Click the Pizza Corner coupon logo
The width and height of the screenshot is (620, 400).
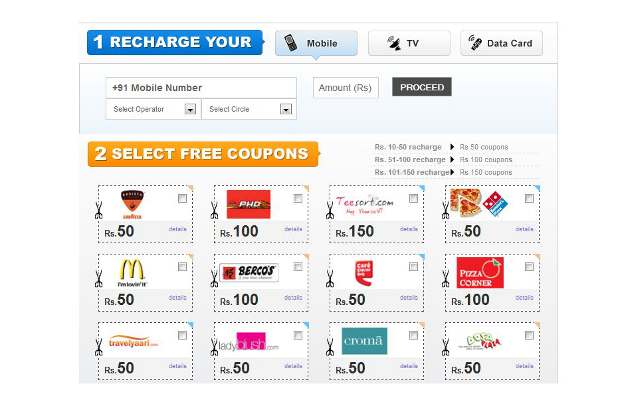(480, 273)
